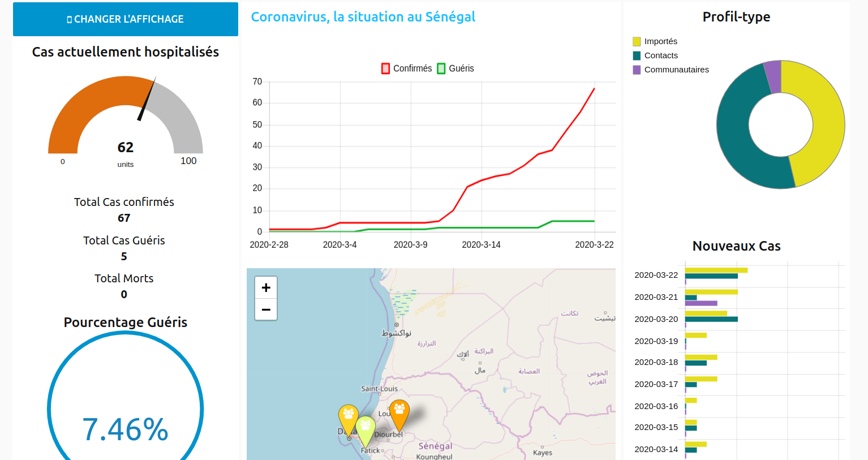Toggle the Communautaires purple legend swatch
Screen dimensions: 868x460
637,70
